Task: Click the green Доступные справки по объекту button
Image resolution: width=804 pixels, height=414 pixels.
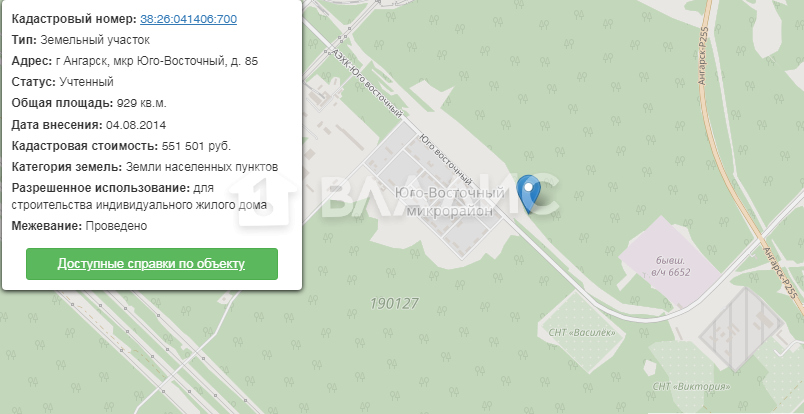Action: [x=152, y=264]
